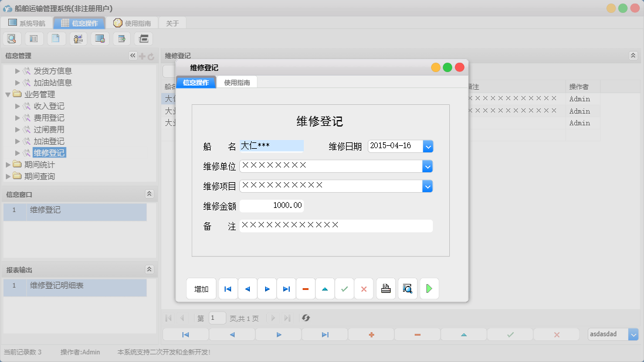This screenshot has width=644, height=362.
Task: Open the 维修单位 dropdown list
Action: coord(428,166)
